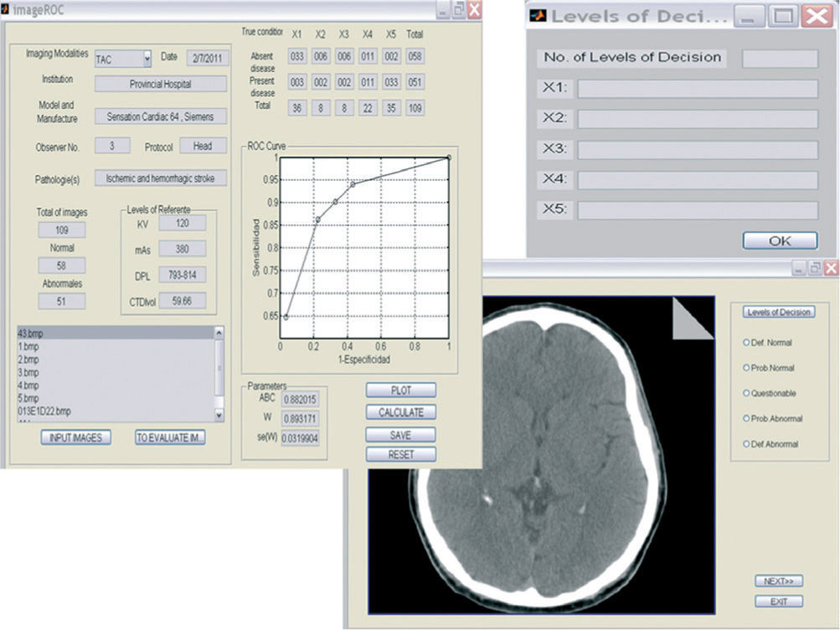Viewport: 840px width, 630px height.
Task: Click the EXIT button in viewer
Action: click(779, 602)
